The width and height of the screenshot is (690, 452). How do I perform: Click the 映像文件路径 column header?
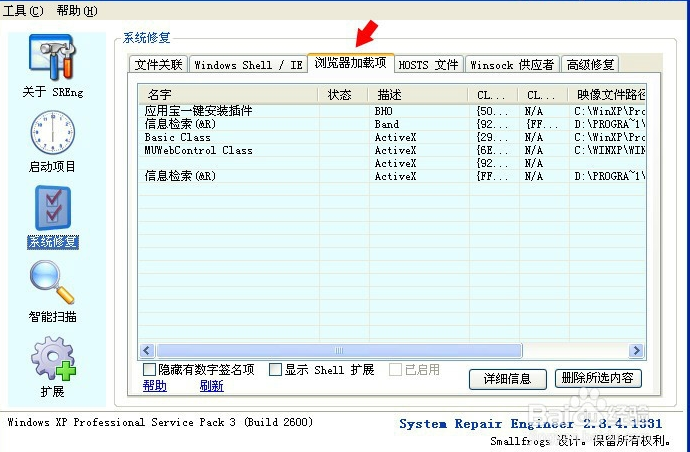[x=607, y=95]
